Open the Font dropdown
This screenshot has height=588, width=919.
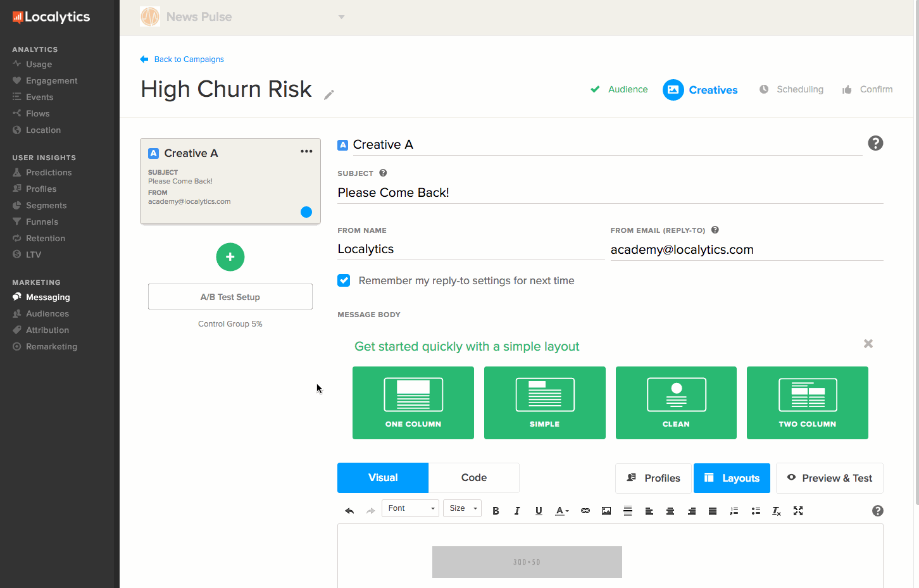410,508
